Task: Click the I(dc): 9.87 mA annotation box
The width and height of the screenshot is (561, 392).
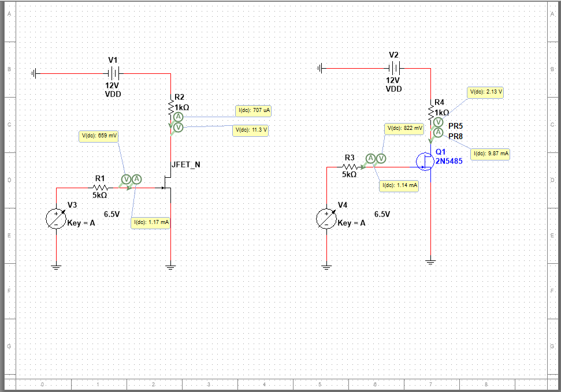Action: pyautogui.click(x=489, y=154)
